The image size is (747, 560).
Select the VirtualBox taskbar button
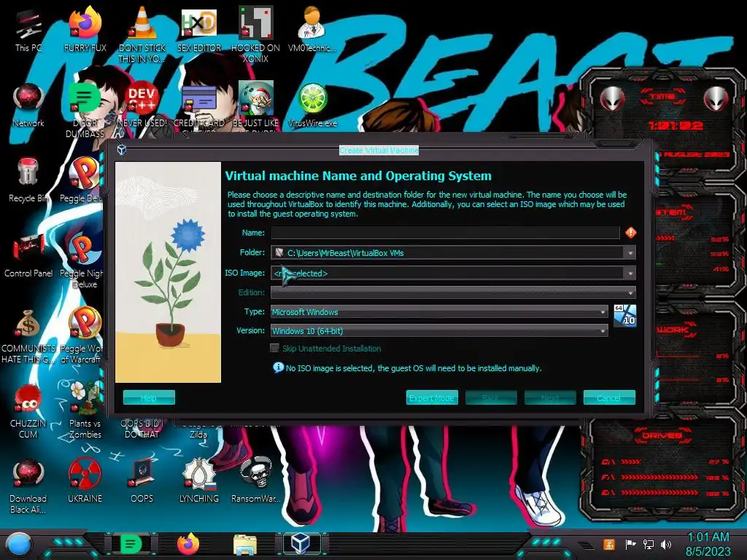(301, 544)
